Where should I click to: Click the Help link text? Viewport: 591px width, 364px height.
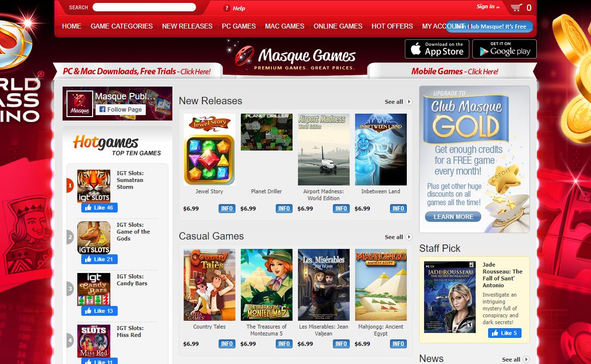point(239,8)
